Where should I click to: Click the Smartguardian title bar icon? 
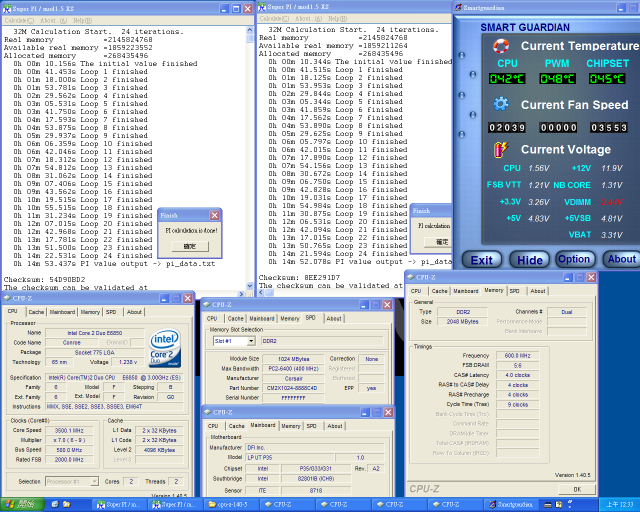point(458,7)
